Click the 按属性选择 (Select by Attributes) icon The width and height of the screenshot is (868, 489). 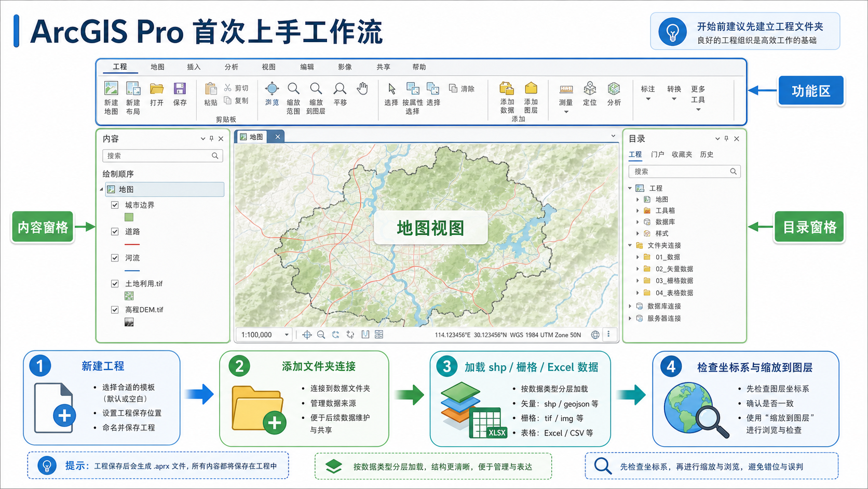(x=413, y=88)
